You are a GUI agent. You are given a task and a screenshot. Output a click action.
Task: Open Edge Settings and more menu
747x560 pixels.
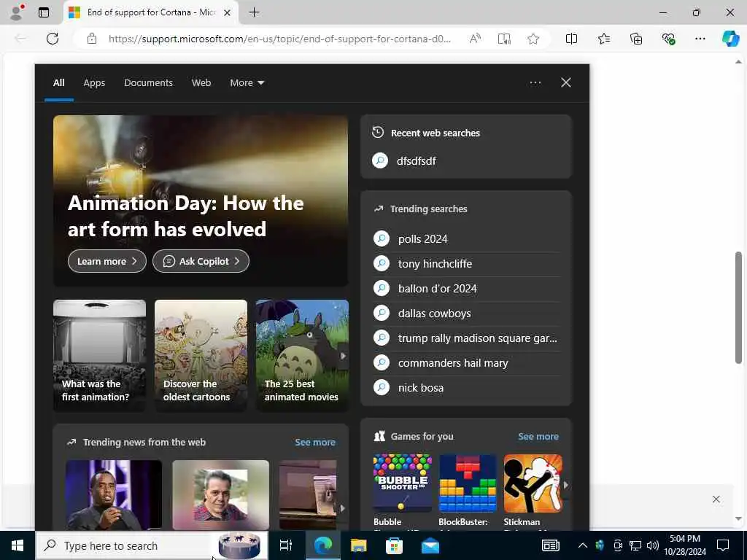click(700, 39)
